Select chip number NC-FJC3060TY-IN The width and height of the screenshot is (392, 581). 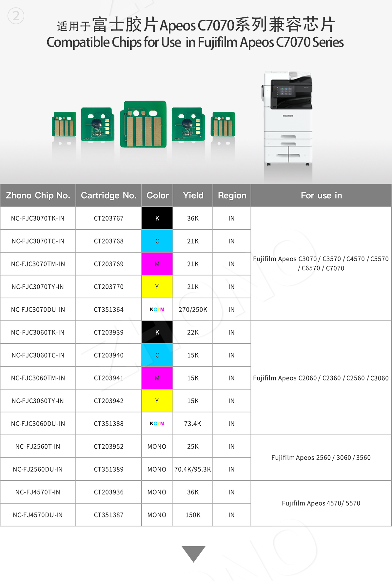(x=38, y=401)
